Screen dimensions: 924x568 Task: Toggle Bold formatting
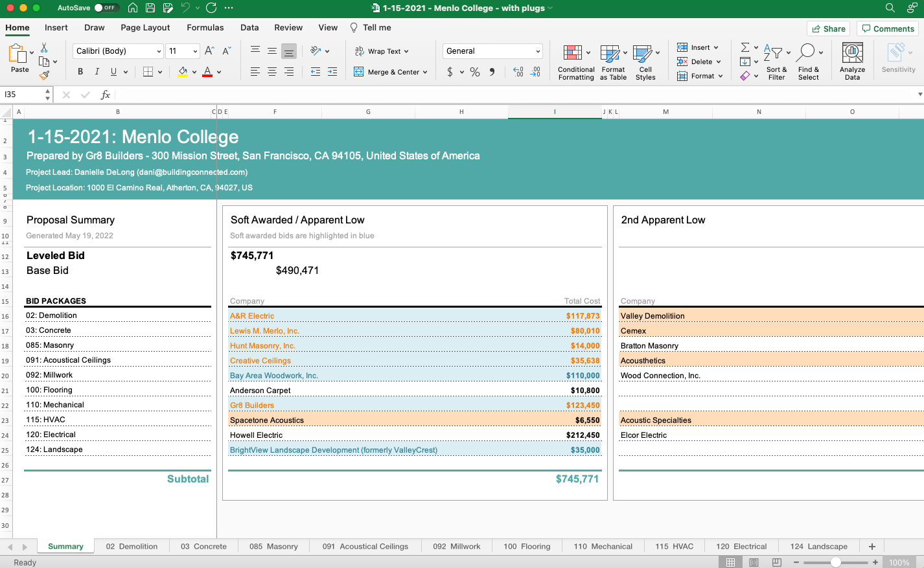tap(80, 72)
